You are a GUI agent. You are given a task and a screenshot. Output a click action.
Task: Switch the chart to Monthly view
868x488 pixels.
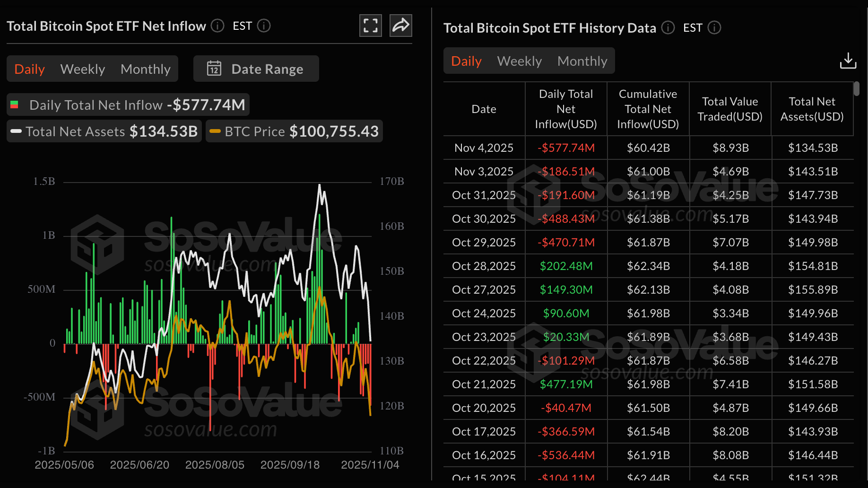point(146,69)
